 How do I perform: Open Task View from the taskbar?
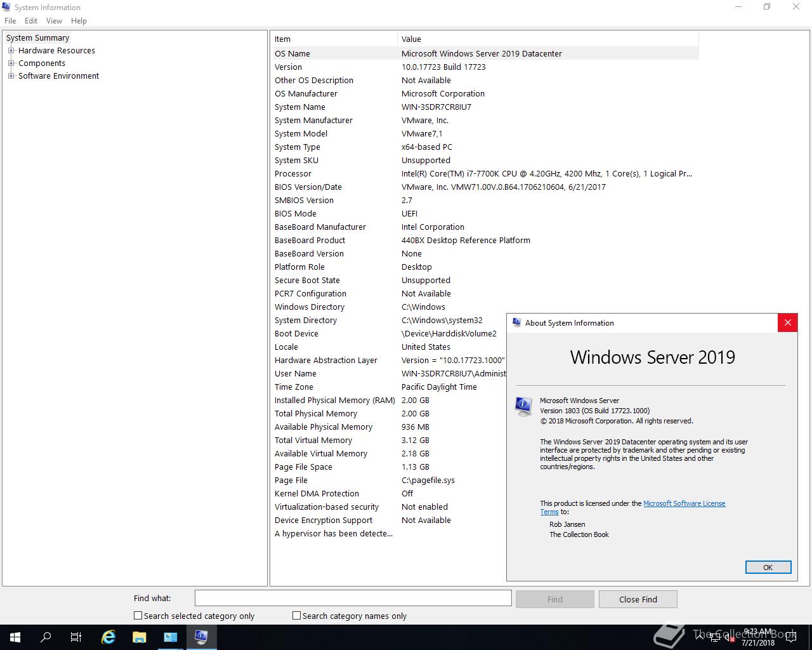pos(76,637)
